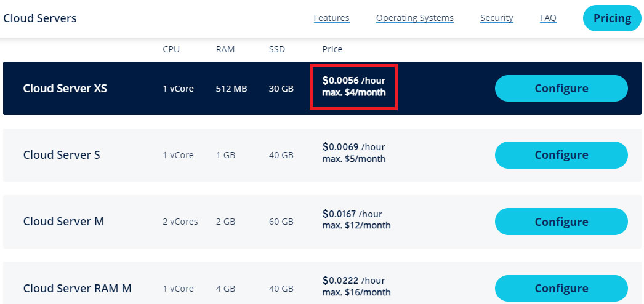Image resolution: width=644 pixels, height=304 pixels.
Task: Click 40 GB in Cloud Server S row
Action: [x=281, y=156]
